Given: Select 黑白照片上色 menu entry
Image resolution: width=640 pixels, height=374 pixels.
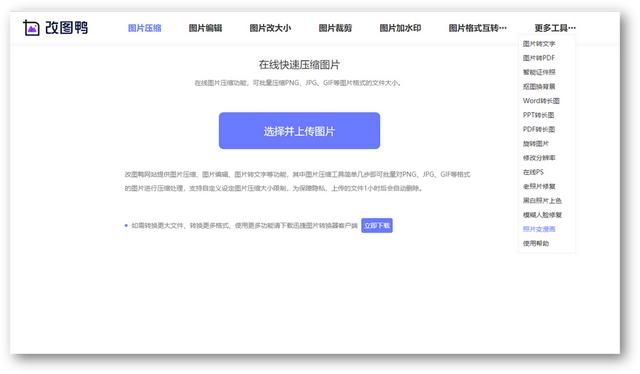Looking at the screenshot, I should click(542, 200).
